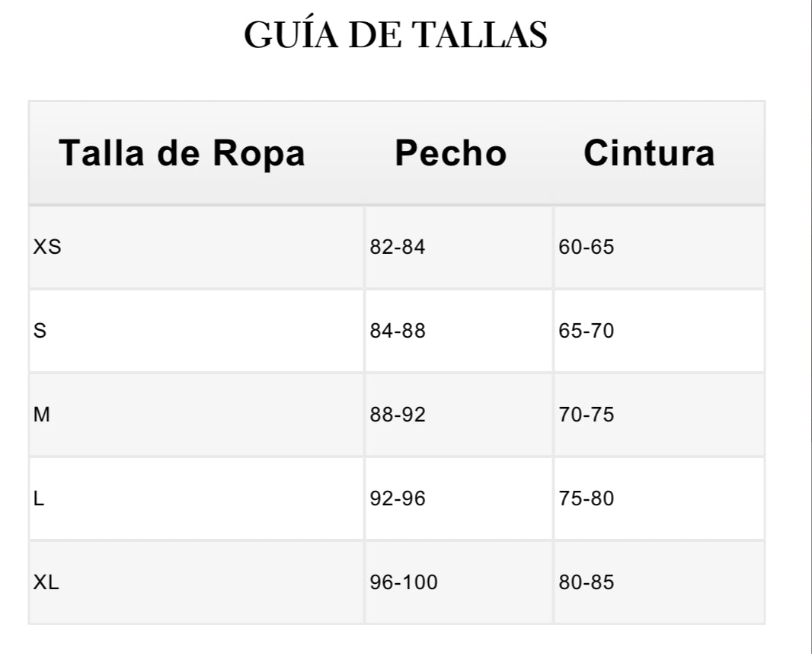Click the L size row label
The width and height of the screenshot is (812, 654).
coord(39,499)
